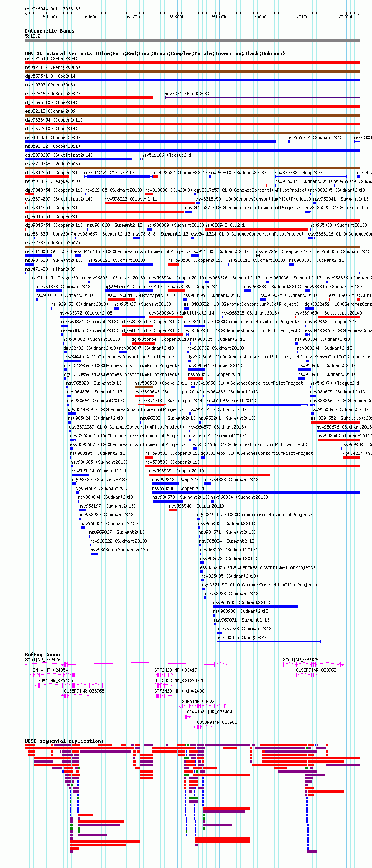
Task: Open variant nsv507260 (Teague2010)
Action: (x=283, y=252)
